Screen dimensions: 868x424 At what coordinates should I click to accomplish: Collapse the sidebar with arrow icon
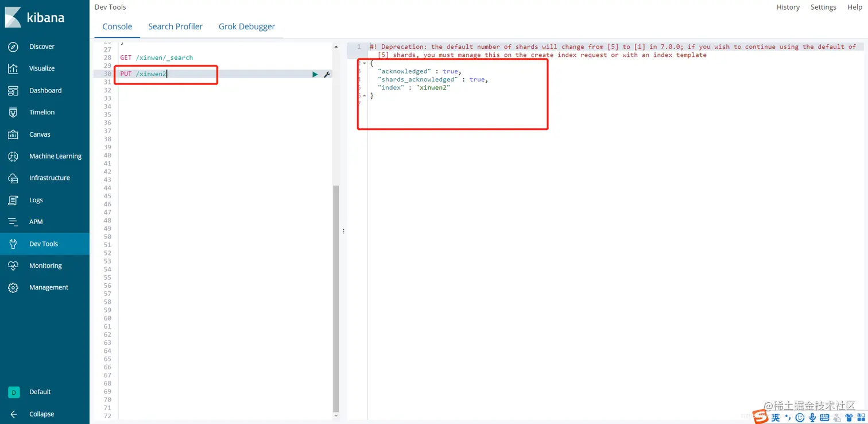point(13,414)
